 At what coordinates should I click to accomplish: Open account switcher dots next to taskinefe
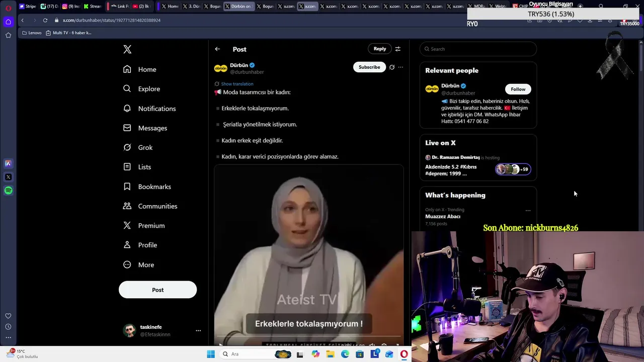click(x=198, y=330)
